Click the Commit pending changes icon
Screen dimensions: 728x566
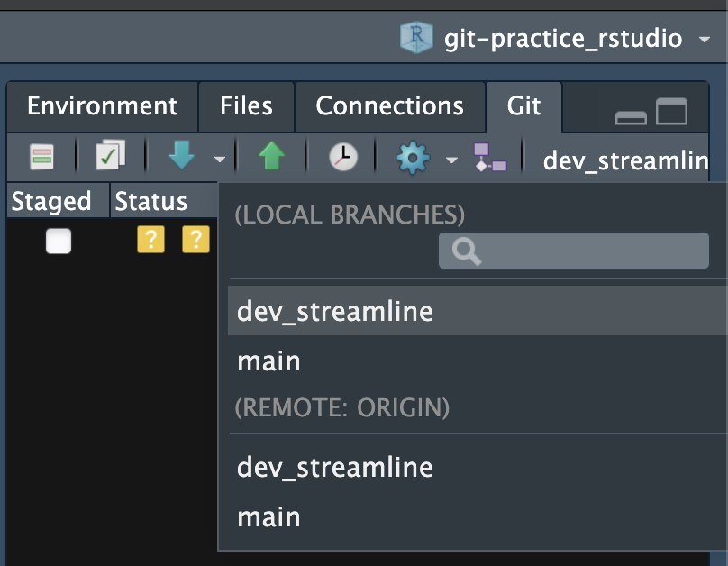tap(108, 155)
